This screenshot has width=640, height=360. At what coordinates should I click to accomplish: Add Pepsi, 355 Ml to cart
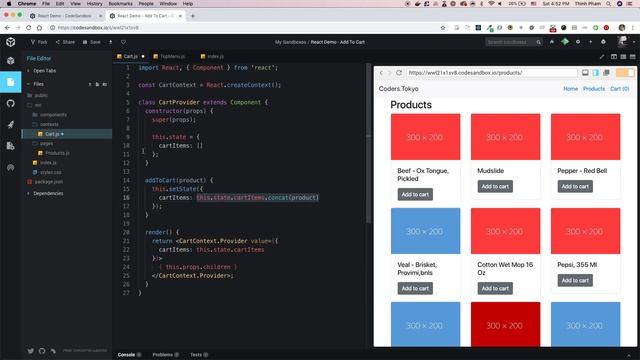pyautogui.click(x=575, y=280)
